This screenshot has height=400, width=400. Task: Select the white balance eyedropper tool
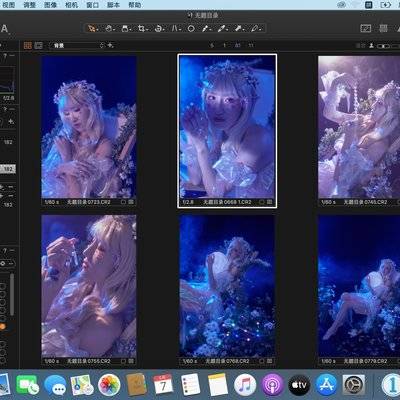click(x=205, y=29)
